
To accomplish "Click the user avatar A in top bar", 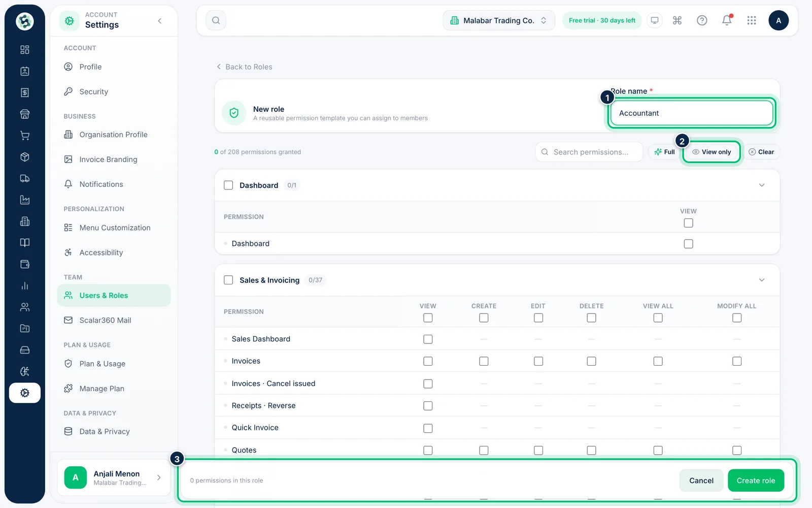I will (x=779, y=20).
